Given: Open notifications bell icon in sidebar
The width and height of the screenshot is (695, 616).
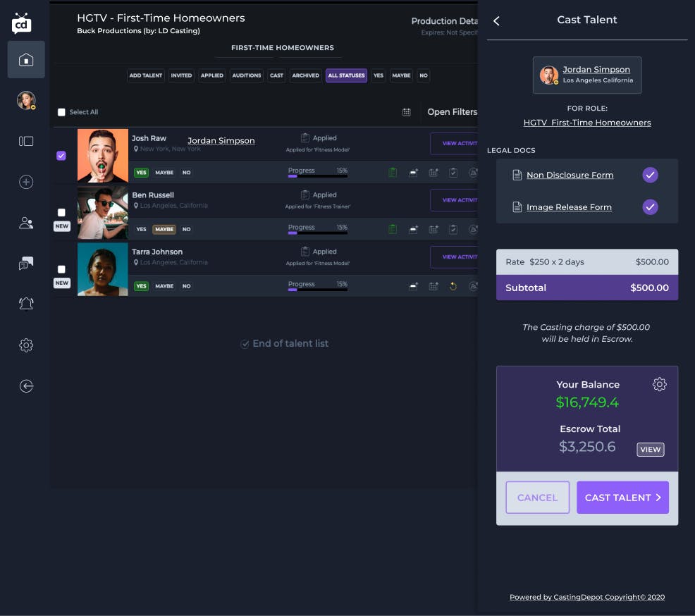Looking at the screenshot, I should pos(26,304).
